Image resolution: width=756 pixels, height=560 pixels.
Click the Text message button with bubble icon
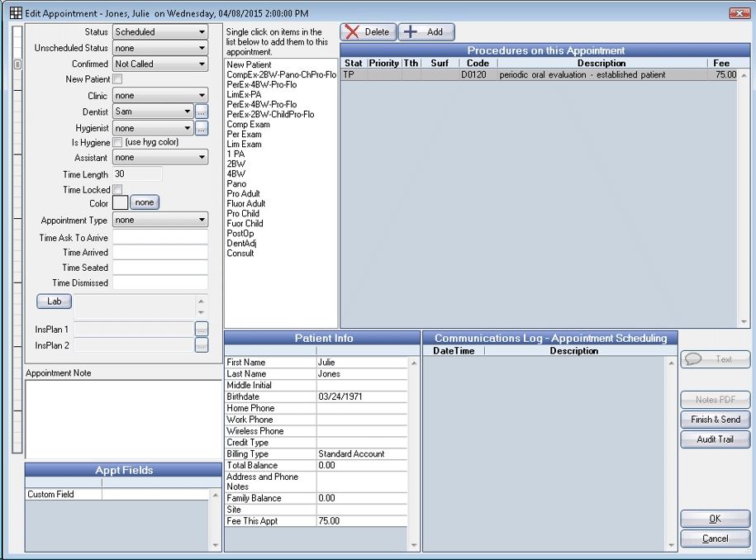715,359
